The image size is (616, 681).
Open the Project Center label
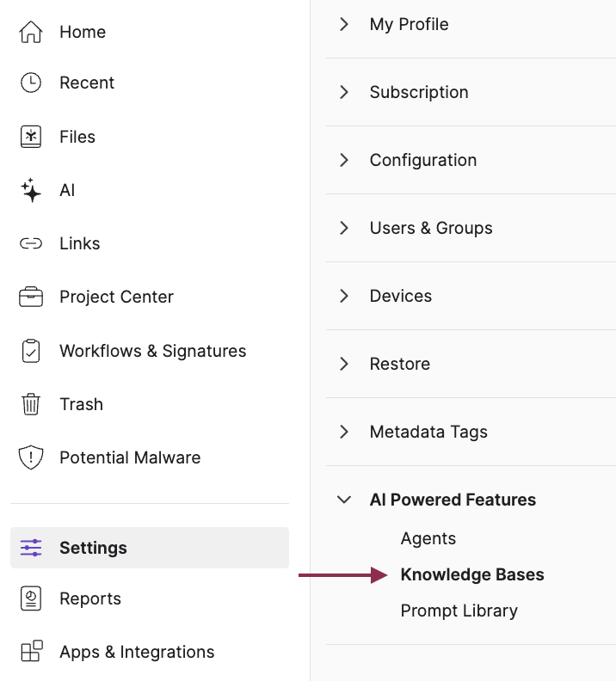(x=116, y=297)
